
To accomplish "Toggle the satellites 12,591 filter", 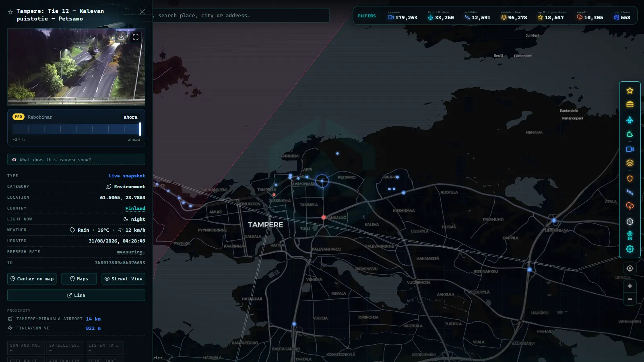I will coord(477,16).
